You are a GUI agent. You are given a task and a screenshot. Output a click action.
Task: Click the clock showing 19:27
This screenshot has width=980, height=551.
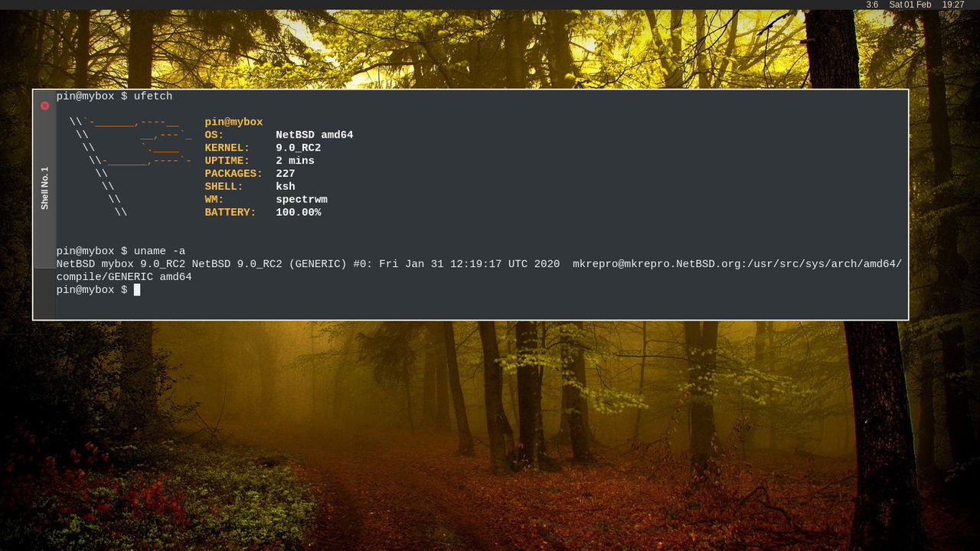[x=953, y=5]
